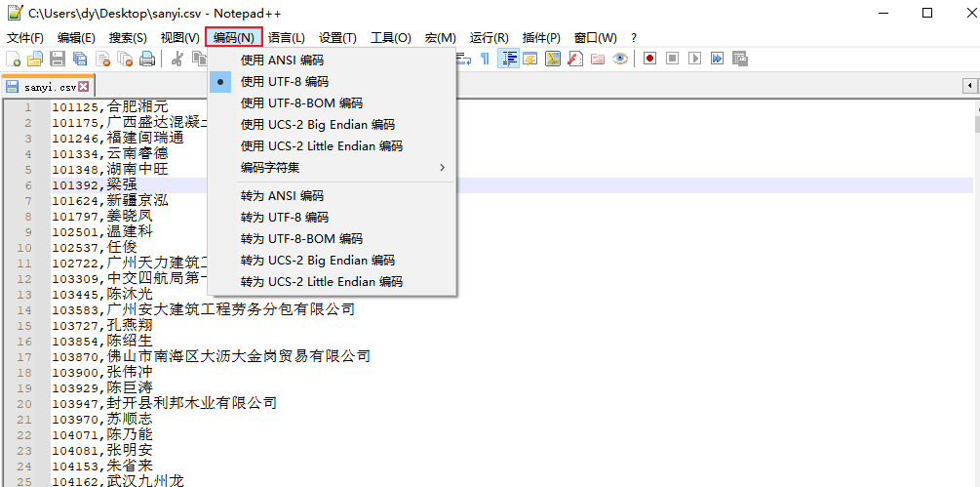Open the 运行(R) menu
Image resolution: width=980 pixels, height=487 pixels.
[x=490, y=38]
